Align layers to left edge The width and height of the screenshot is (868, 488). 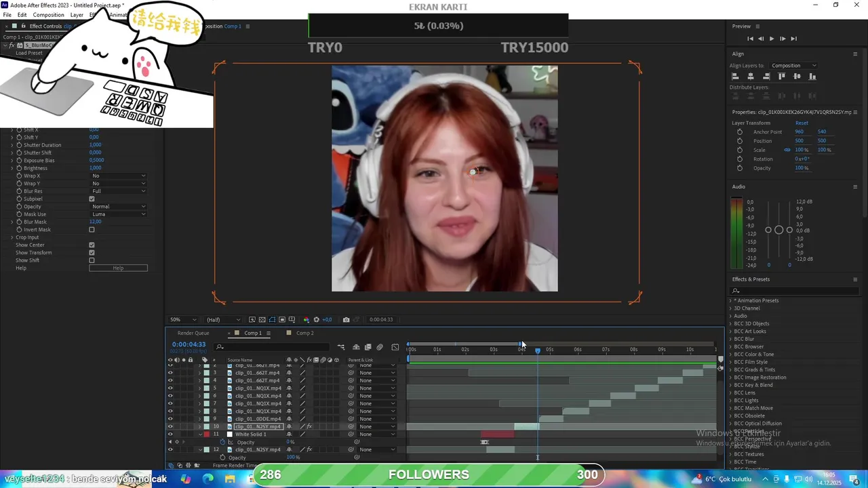pos(735,77)
